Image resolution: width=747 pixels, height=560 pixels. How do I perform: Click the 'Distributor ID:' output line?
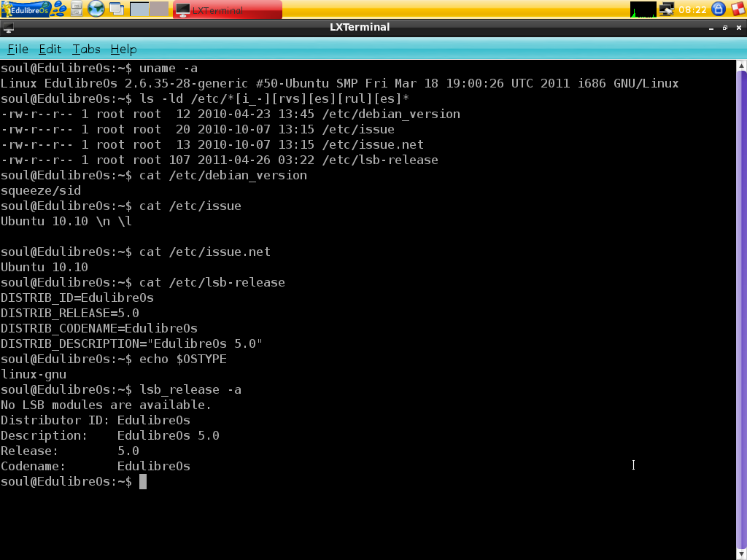pos(96,420)
